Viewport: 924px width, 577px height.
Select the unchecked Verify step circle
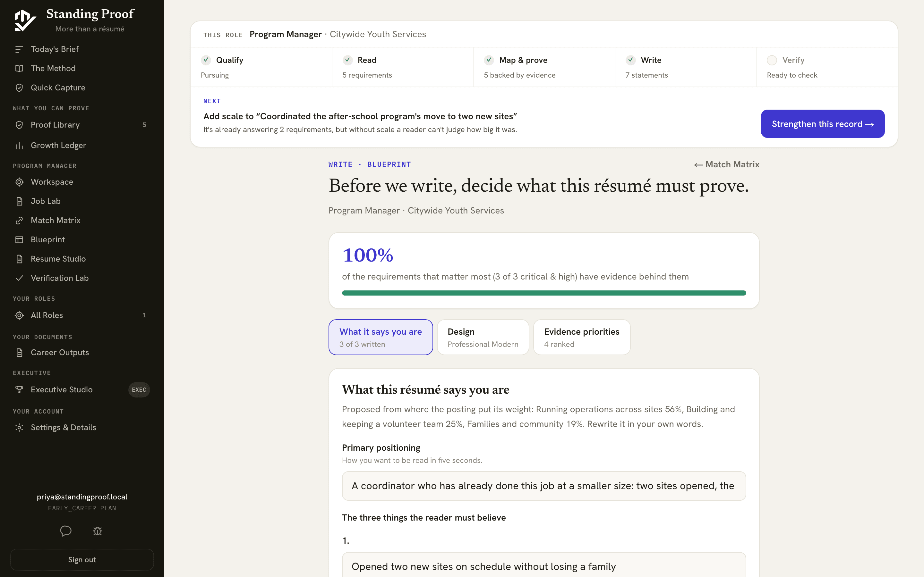pos(772,60)
